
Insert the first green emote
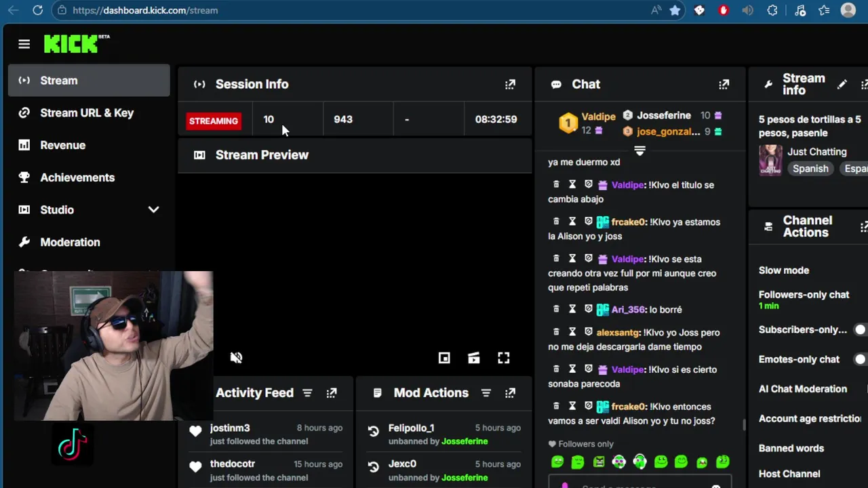pos(557,462)
